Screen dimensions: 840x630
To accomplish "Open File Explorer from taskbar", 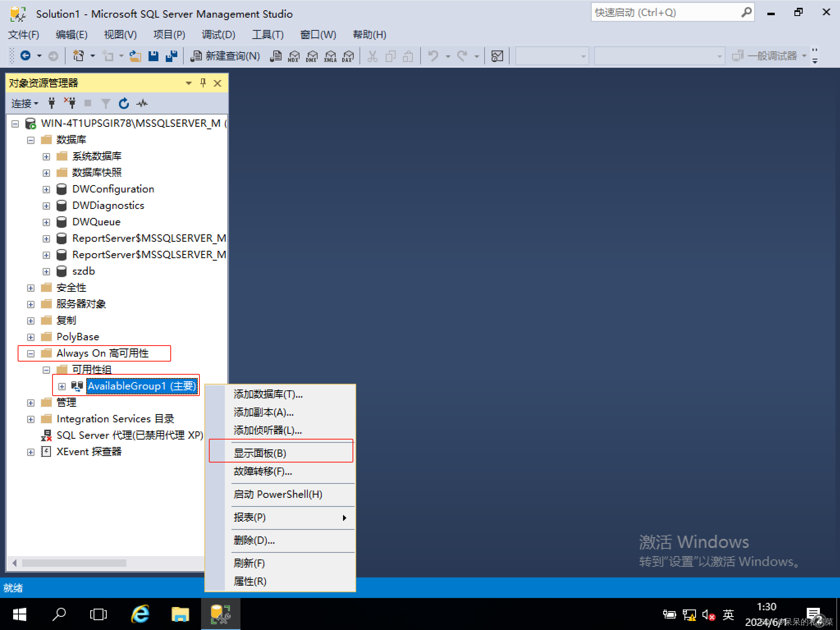I will 180,614.
